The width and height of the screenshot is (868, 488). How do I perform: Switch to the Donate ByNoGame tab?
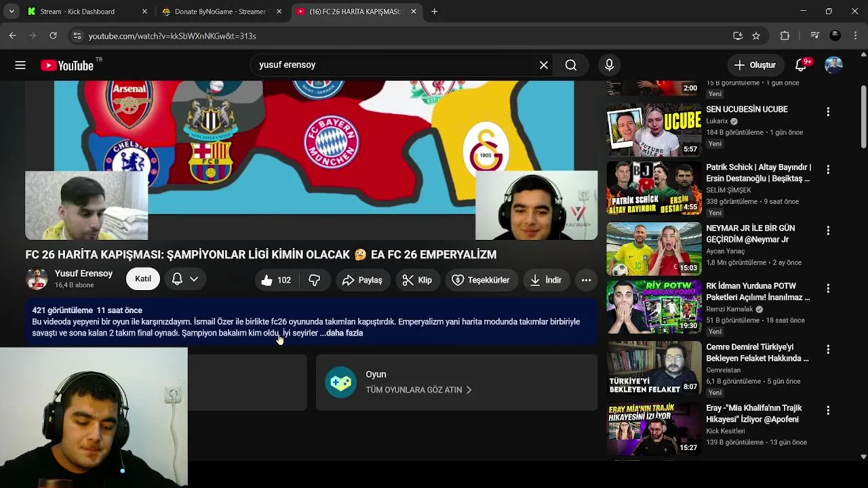pos(220,12)
